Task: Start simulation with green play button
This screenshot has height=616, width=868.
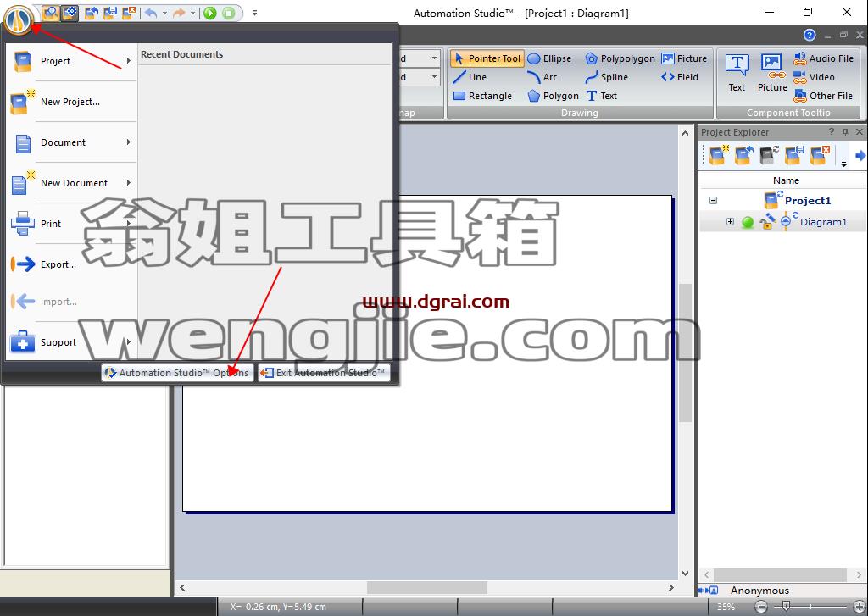Action: click(x=210, y=13)
